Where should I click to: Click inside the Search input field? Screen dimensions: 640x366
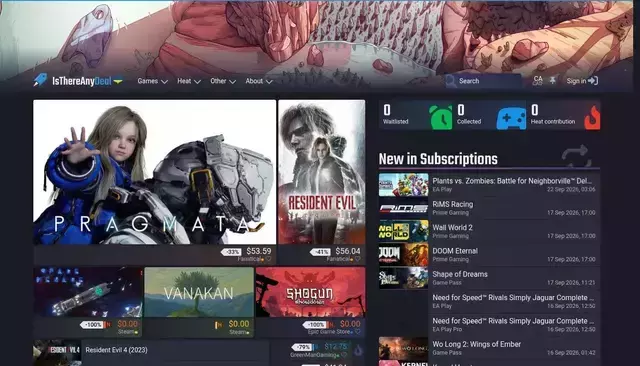(483, 81)
